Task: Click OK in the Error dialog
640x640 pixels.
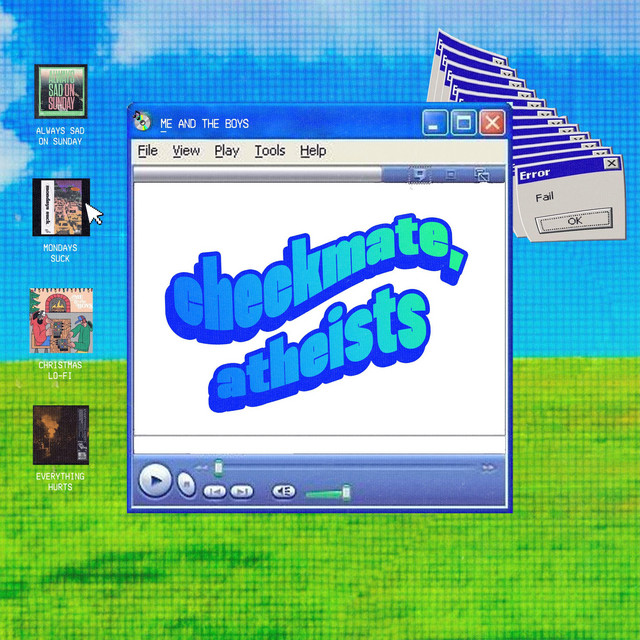Action: 573,221
